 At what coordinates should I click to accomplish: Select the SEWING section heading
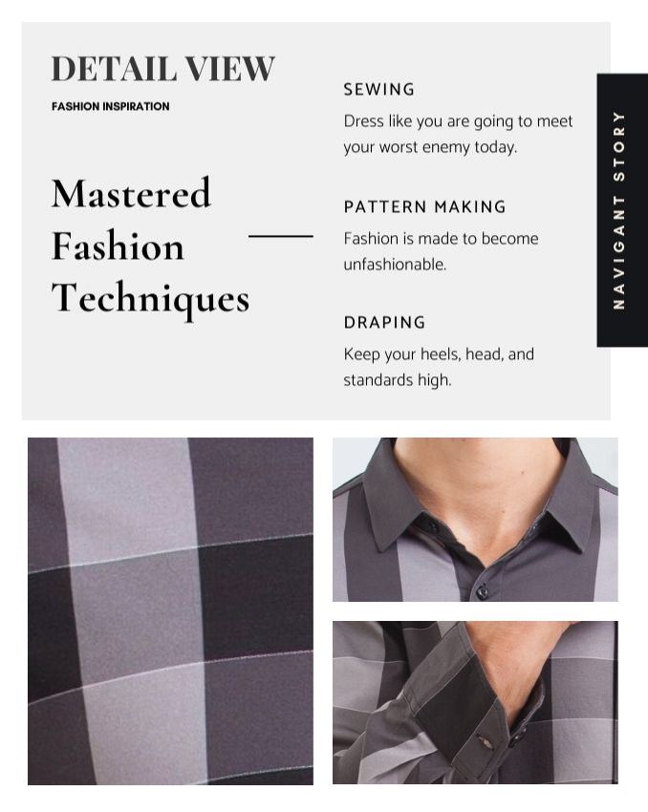click(379, 89)
